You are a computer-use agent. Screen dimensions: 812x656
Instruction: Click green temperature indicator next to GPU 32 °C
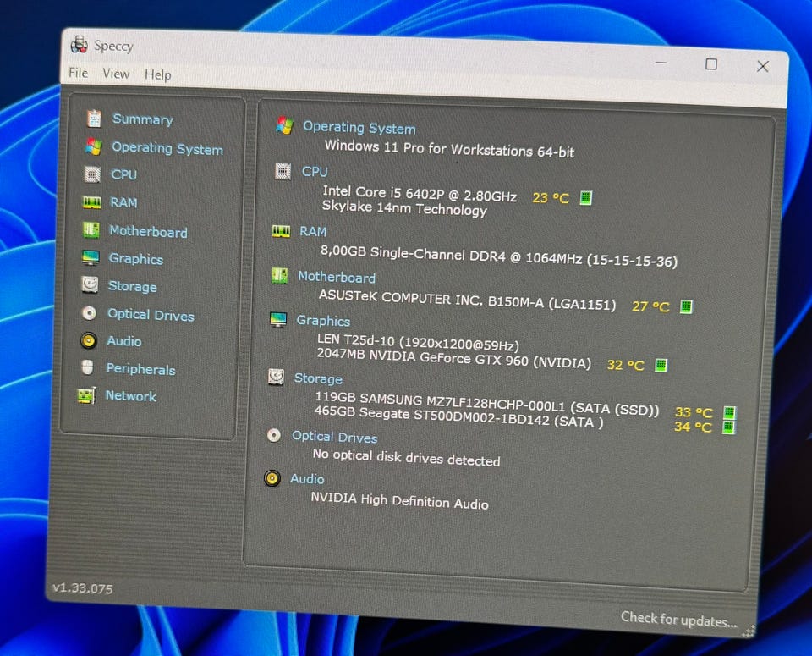point(661,366)
